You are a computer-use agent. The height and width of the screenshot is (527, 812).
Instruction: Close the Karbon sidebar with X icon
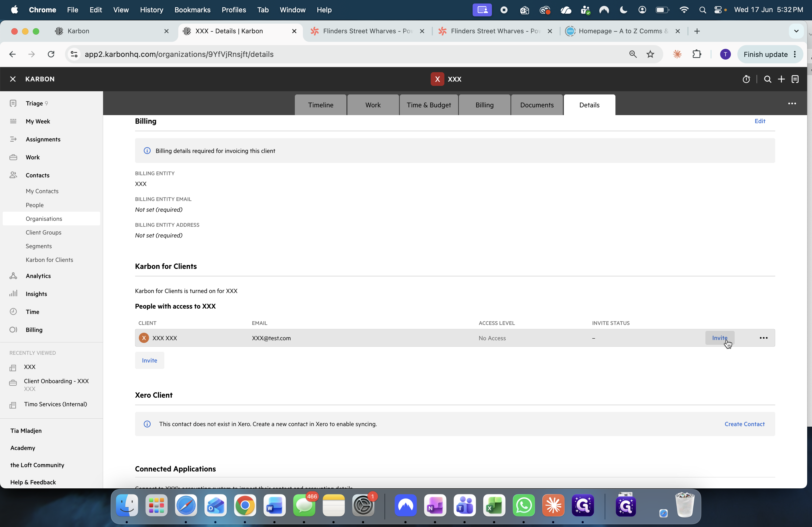click(13, 79)
